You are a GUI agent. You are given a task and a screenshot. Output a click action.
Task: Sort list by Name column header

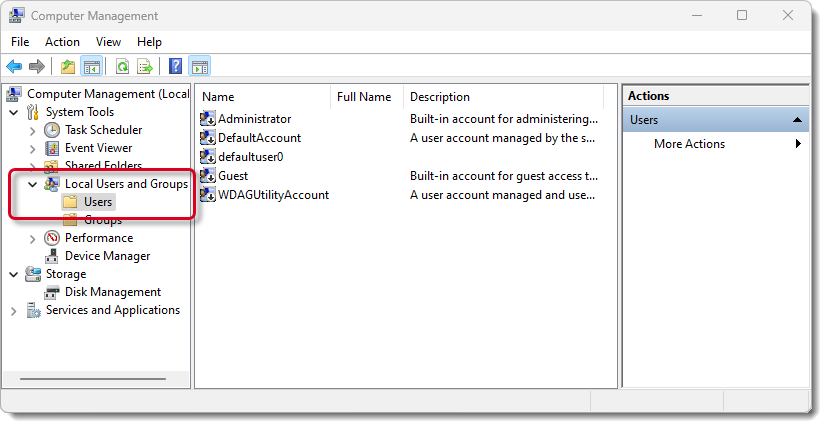pos(263,97)
